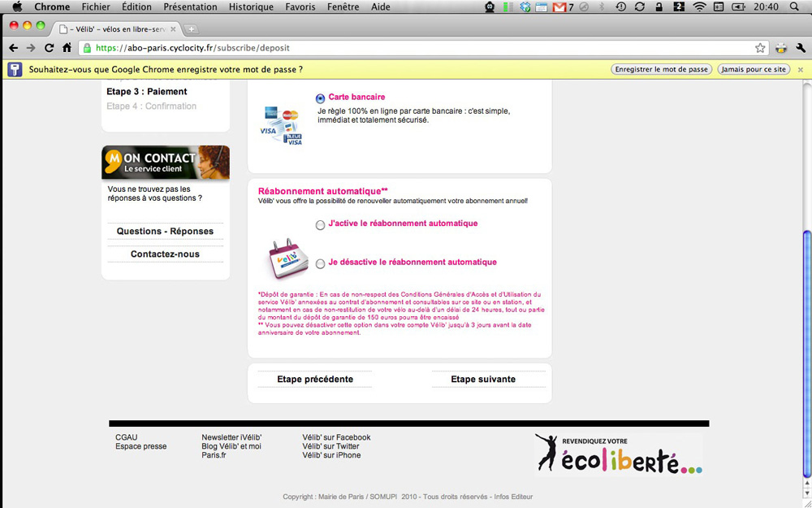Dismiss the save password bar

point(801,70)
